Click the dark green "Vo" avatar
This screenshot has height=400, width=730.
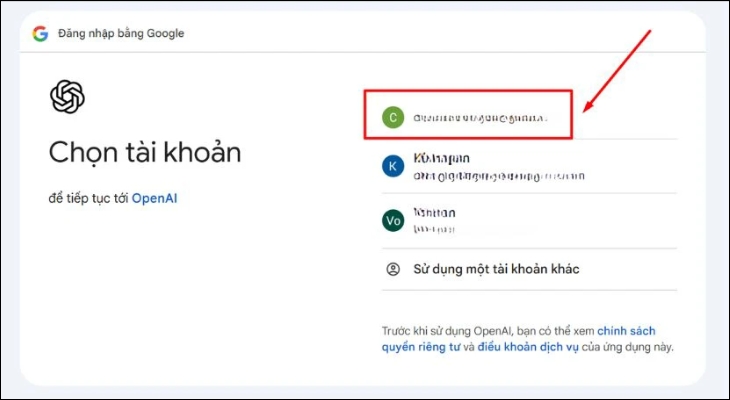tap(393, 221)
